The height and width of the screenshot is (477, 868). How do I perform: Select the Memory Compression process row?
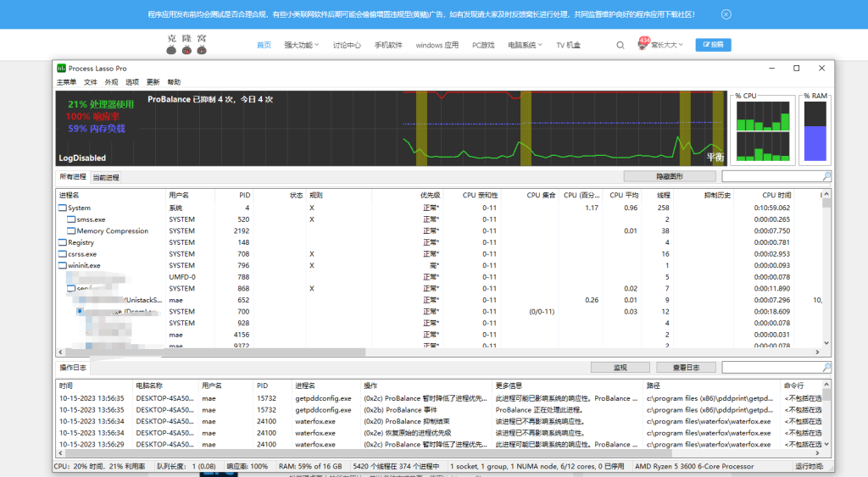(439, 230)
